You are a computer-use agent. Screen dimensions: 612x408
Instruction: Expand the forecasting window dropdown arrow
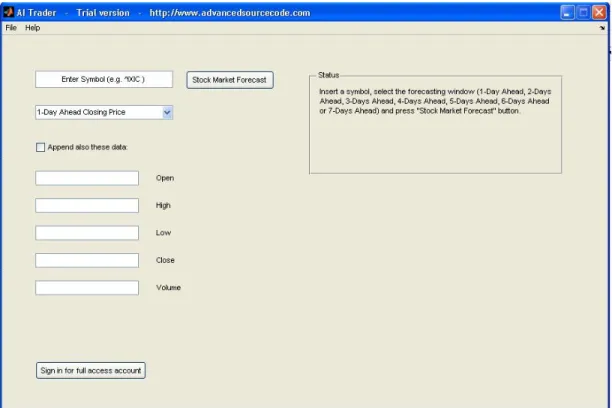coord(167,112)
